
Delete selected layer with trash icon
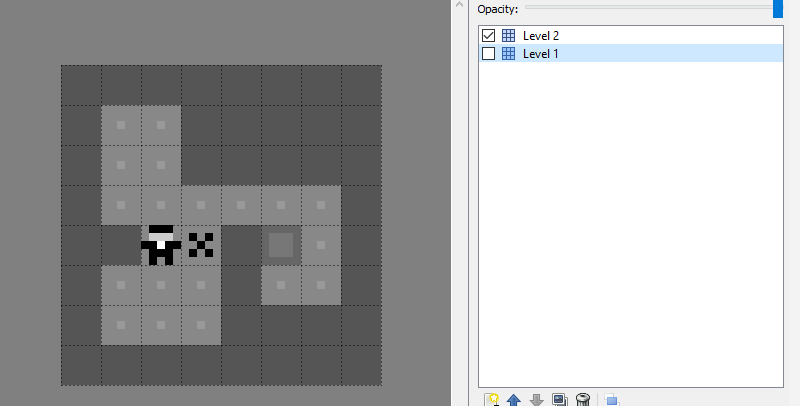point(583,400)
